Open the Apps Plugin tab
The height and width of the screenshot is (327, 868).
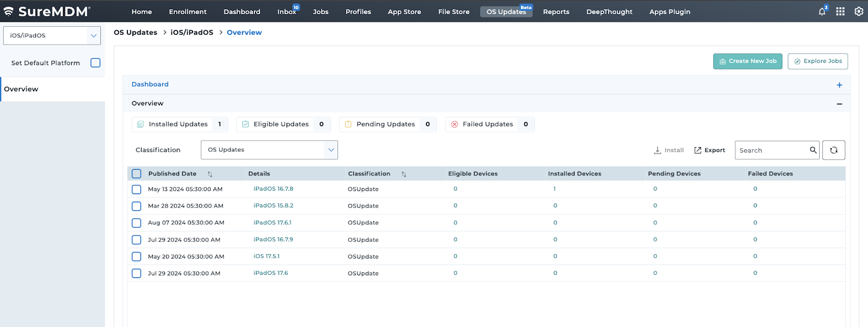click(670, 12)
